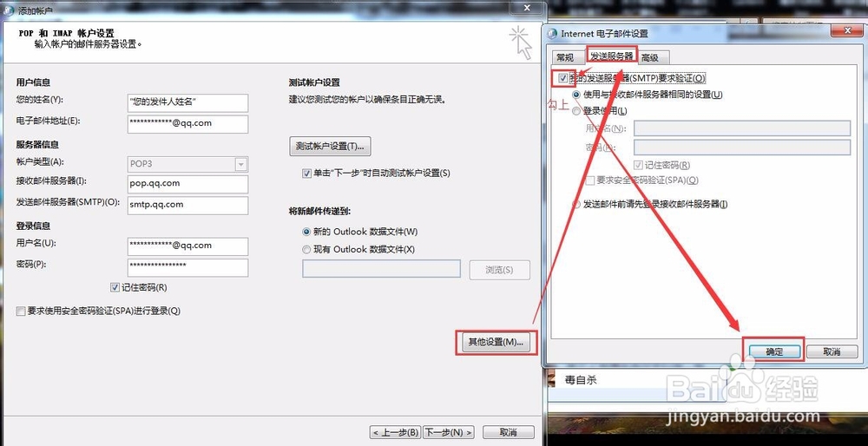Open the 发送服务器 tab
Image resolution: width=868 pixels, height=446 pixels.
tap(612, 56)
